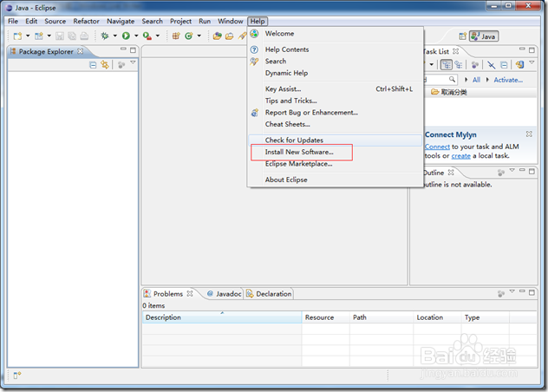Screen dimensions: 548x392
Task: Maximize the Outline view
Action: click(532, 172)
